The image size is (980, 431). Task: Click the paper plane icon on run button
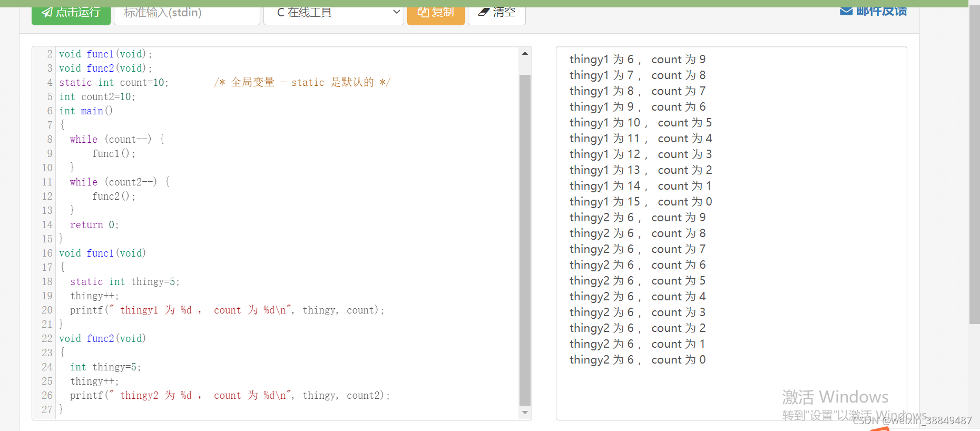pyautogui.click(x=47, y=13)
